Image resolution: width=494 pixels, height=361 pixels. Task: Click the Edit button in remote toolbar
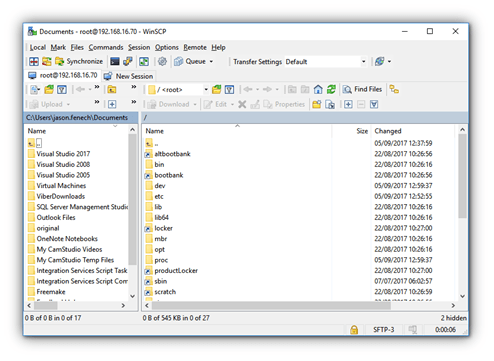click(216, 104)
